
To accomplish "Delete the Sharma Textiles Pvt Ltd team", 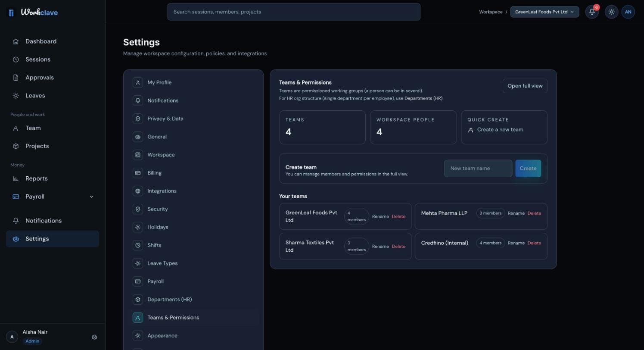I will coord(398,247).
